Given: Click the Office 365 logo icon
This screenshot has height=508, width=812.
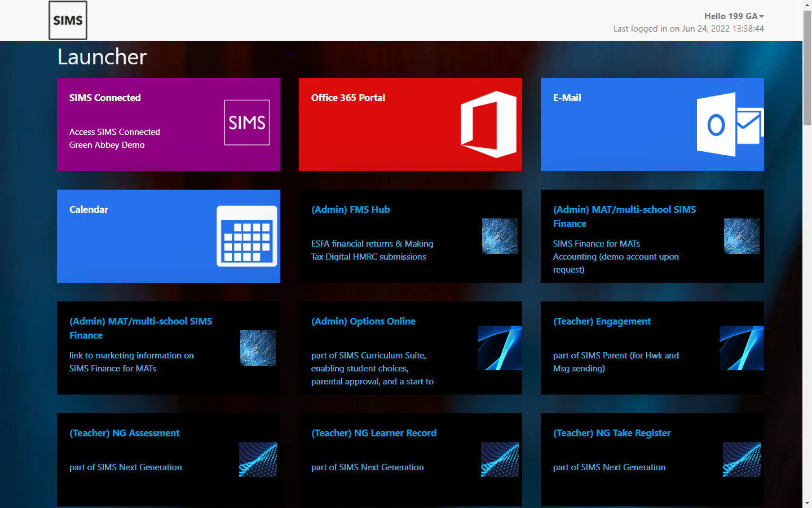Looking at the screenshot, I should [488, 124].
